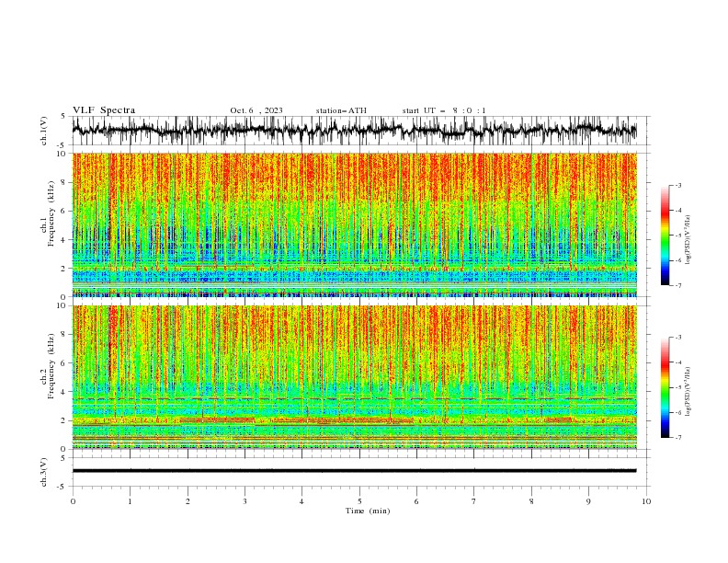Click the ch.3 flat voltage trace
The width and height of the screenshot is (728, 563).
(x=354, y=471)
